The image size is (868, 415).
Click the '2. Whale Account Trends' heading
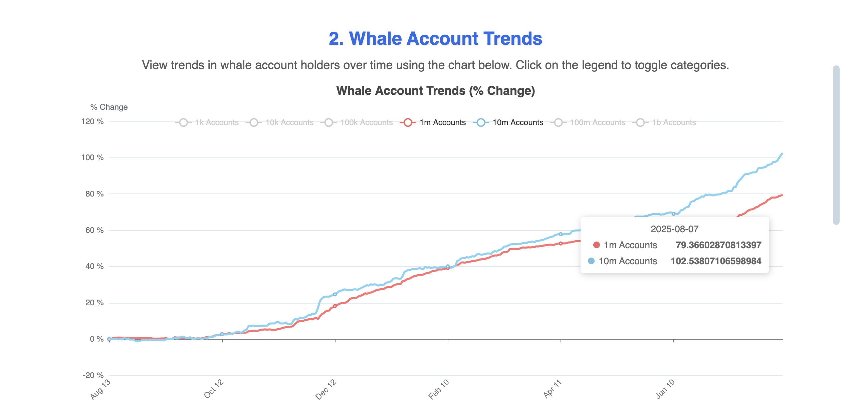coord(435,38)
